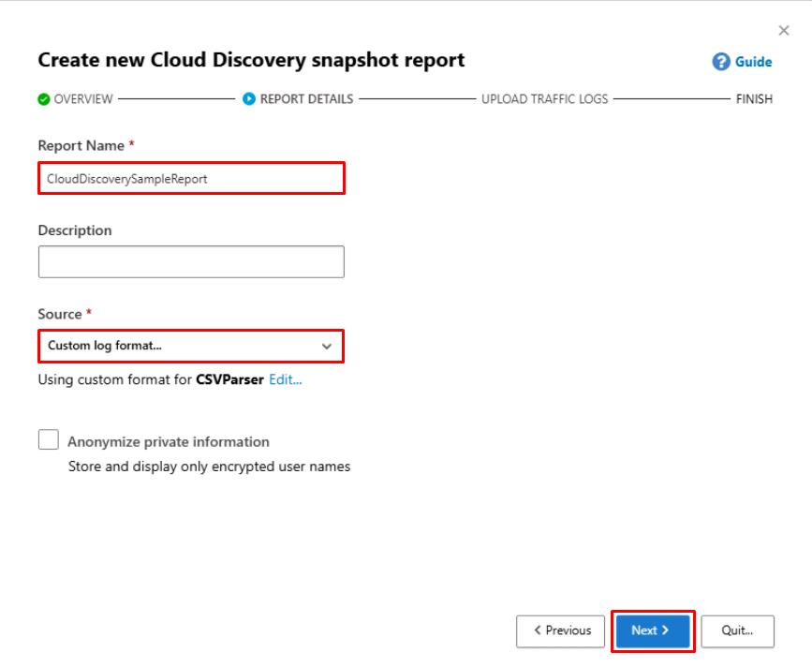Click the blue question mark help icon
The width and height of the screenshot is (812, 667).
720,62
